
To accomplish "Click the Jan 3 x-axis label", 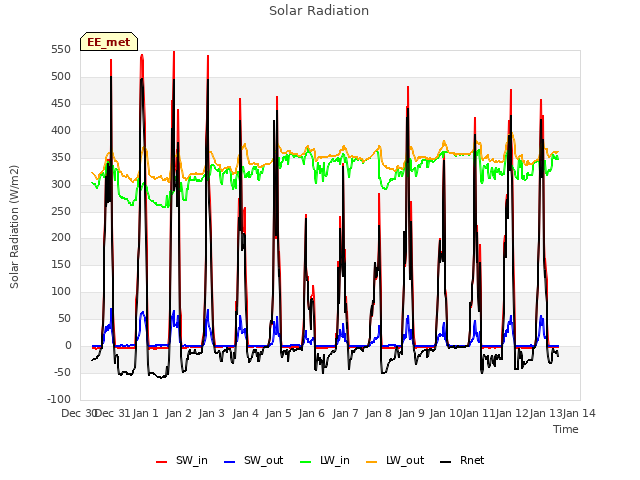I will pos(212,413).
